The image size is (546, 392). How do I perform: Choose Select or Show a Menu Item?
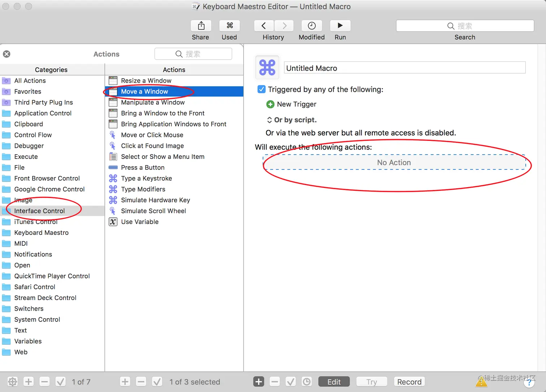point(174,156)
